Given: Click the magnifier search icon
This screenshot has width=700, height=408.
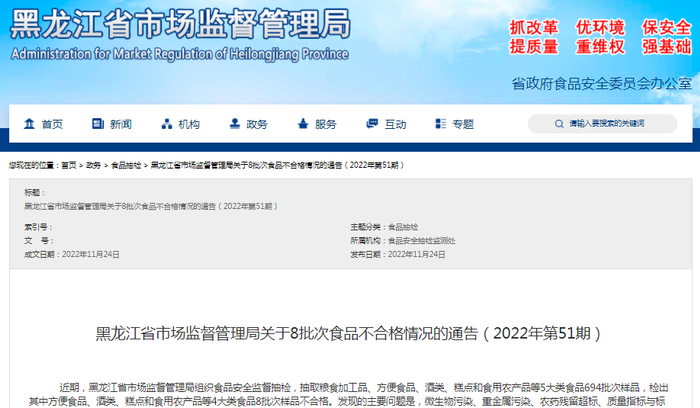Looking at the screenshot, I should pos(559,124).
